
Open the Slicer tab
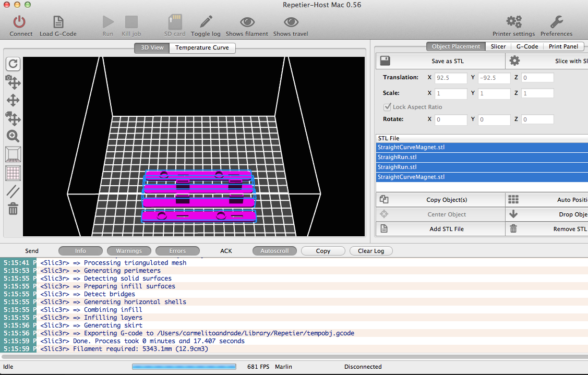[x=498, y=46]
